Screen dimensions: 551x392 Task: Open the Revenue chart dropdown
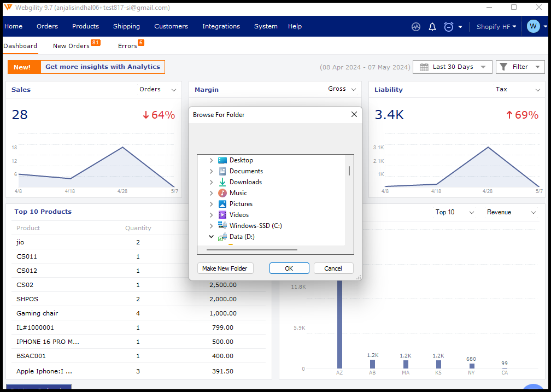[x=511, y=212]
